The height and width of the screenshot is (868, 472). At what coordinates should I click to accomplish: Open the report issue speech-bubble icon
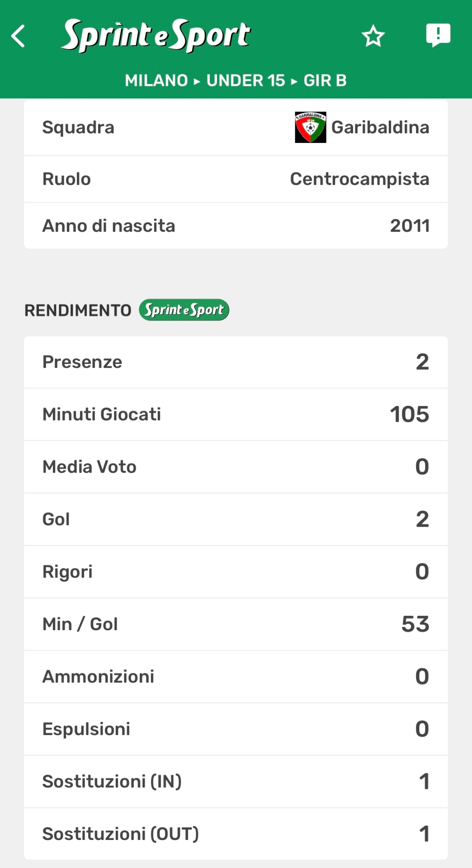click(x=438, y=35)
